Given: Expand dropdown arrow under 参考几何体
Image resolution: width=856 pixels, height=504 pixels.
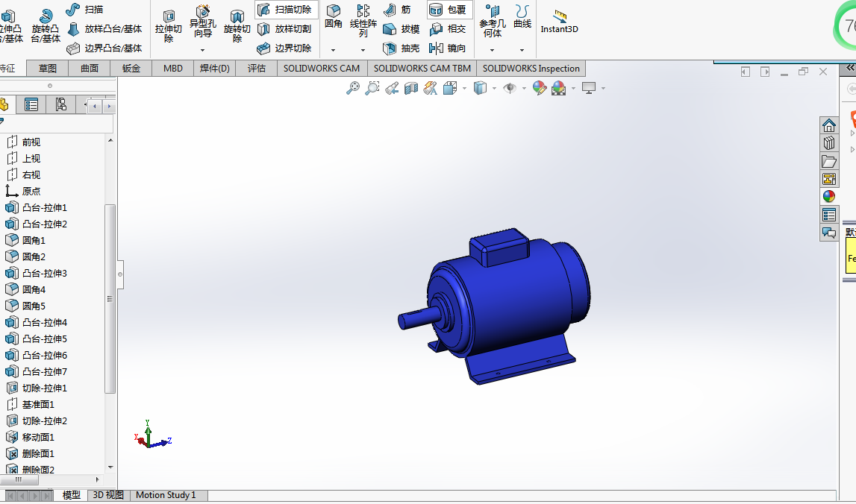Looking at the screenshot, I should [x=492, y=50].
